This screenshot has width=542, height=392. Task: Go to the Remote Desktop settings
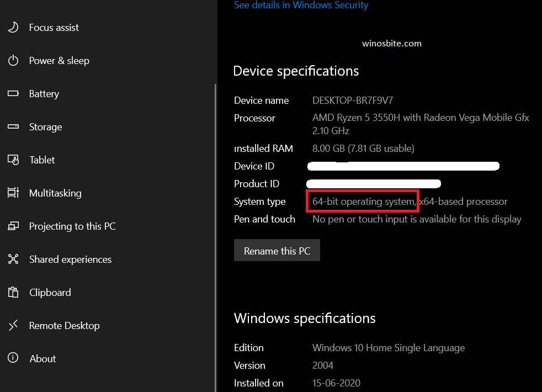(64, 326)
